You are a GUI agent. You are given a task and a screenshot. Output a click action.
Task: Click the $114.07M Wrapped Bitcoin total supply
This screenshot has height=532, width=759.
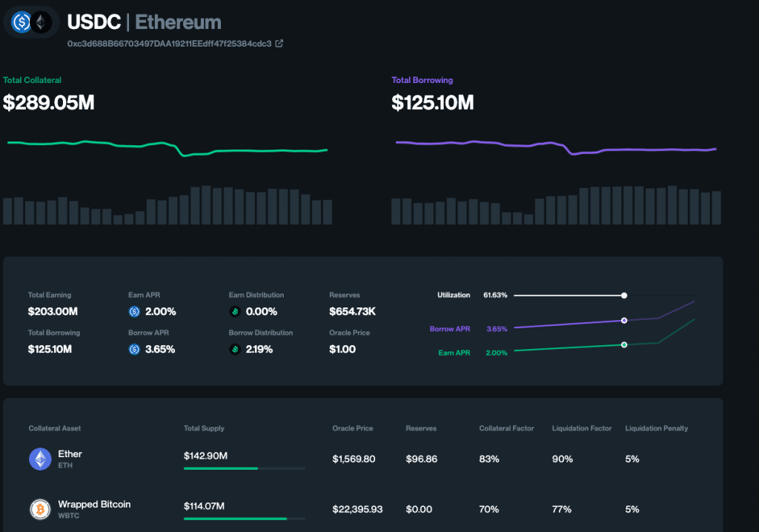coord(205,506)
